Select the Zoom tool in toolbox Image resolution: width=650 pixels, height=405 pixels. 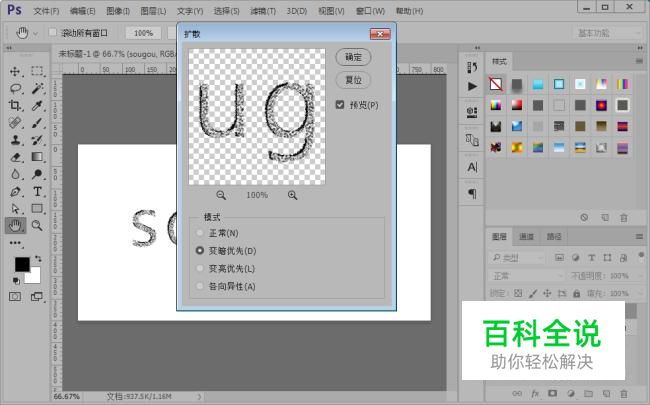(37, 226)
